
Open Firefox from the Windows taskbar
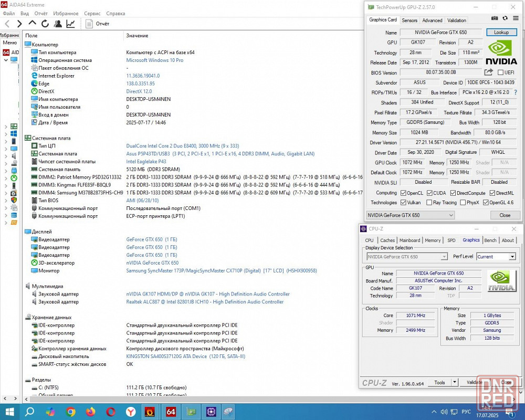coord(91,412)
